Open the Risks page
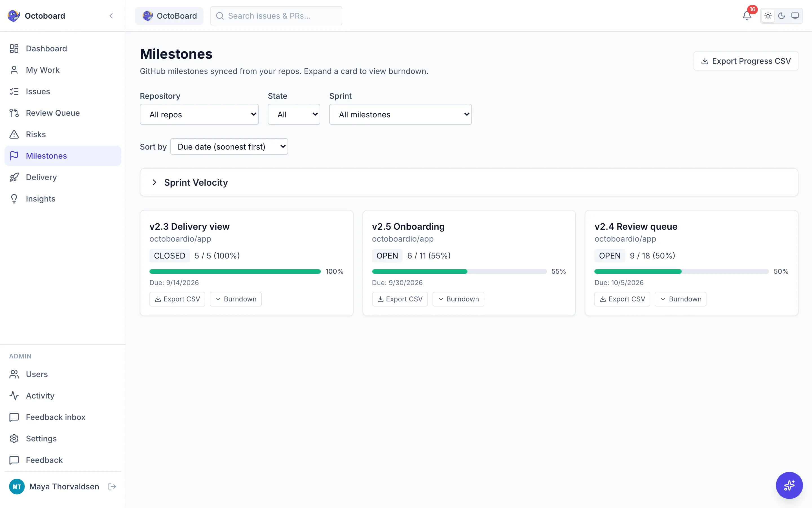Screen dimensions: 812x508 (63, 134)
